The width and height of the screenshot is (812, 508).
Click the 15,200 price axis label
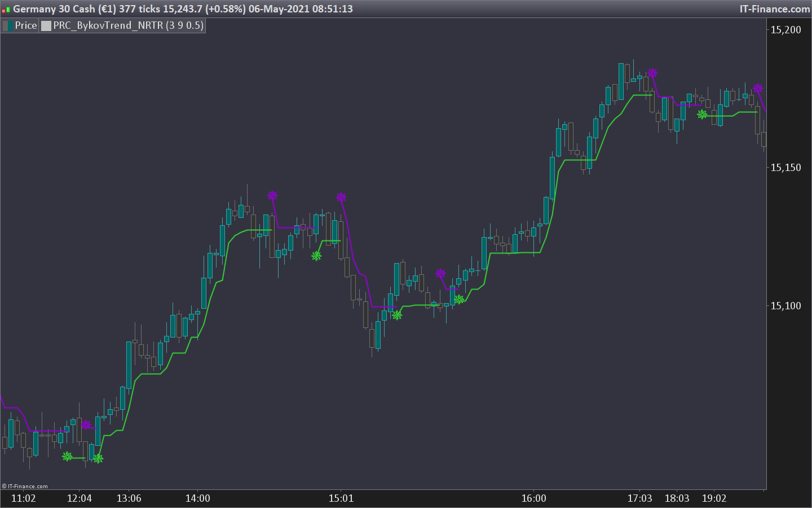click(785, 30)
